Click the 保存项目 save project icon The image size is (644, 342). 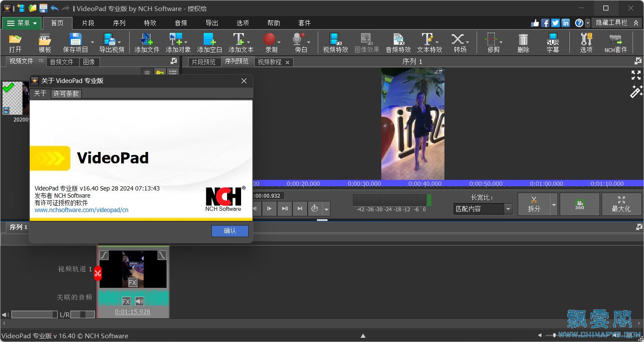coord(75,39)
